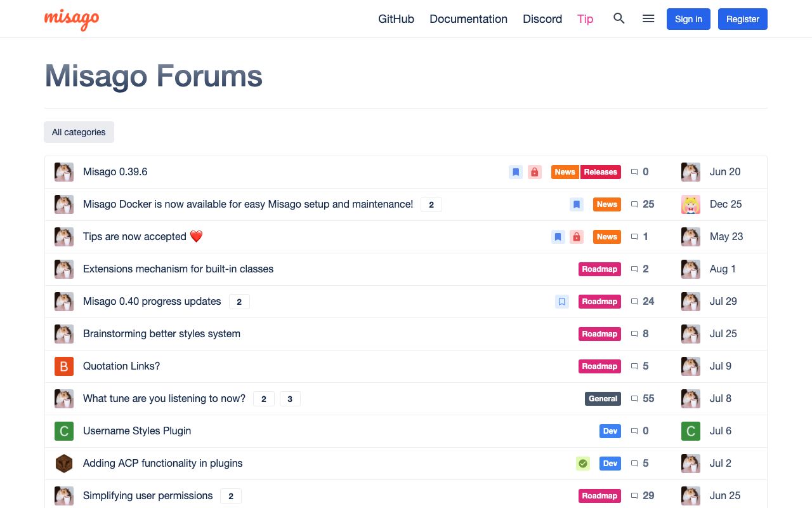812x508 pixels.
Task: Open Username Styles Plugin thread
Action: click(137, 431)
